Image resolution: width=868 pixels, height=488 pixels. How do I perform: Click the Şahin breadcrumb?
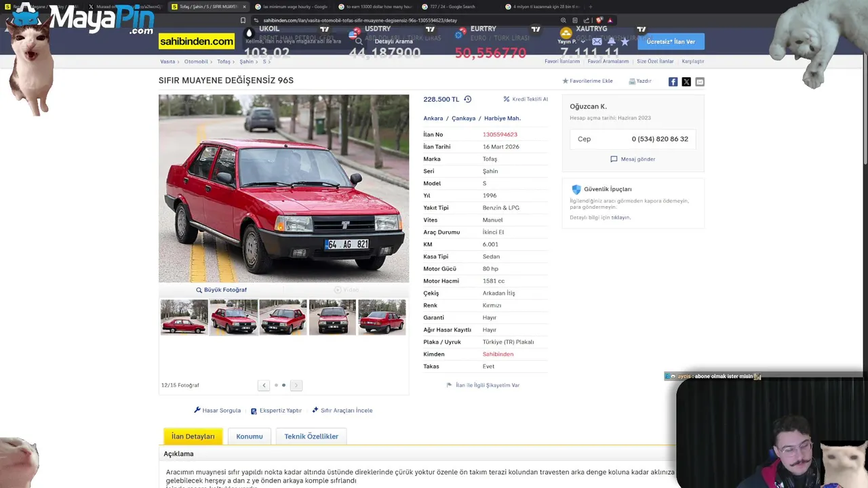[x=246, y=62]
